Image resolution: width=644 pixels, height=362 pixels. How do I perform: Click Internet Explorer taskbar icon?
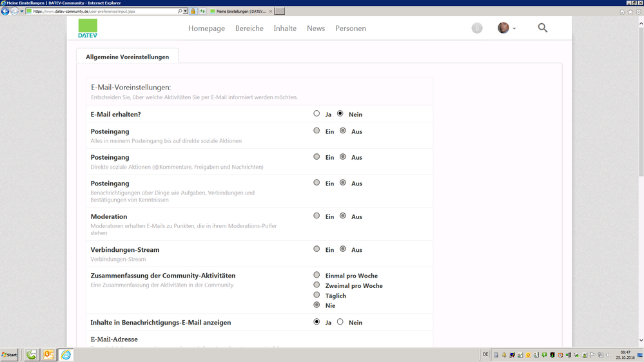click(66, 355)
